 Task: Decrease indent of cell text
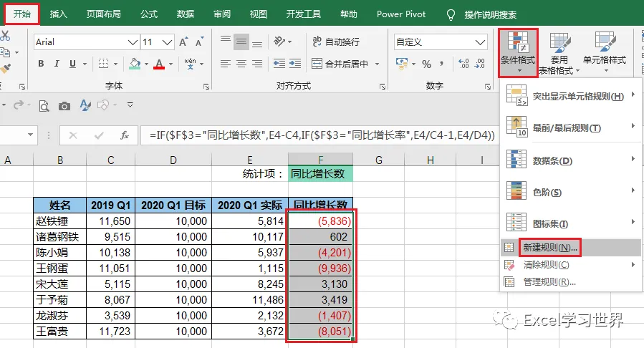[x=279, y=64]
